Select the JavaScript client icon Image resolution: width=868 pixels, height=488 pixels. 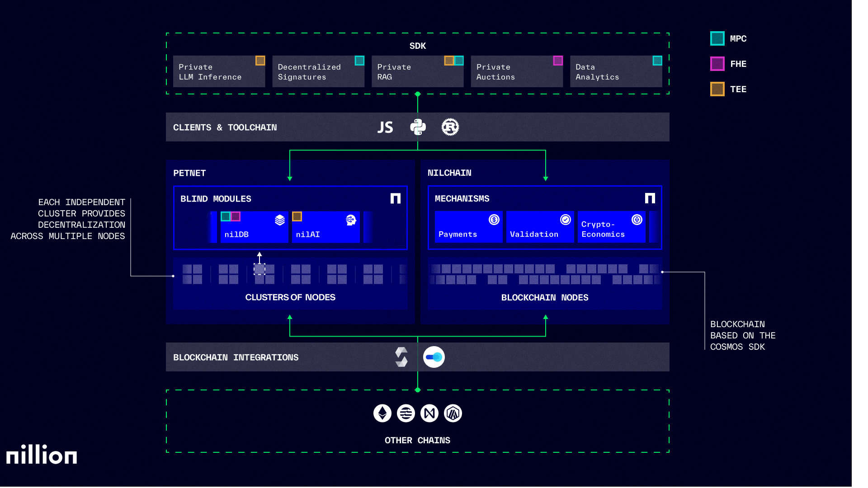coord(385,127)
